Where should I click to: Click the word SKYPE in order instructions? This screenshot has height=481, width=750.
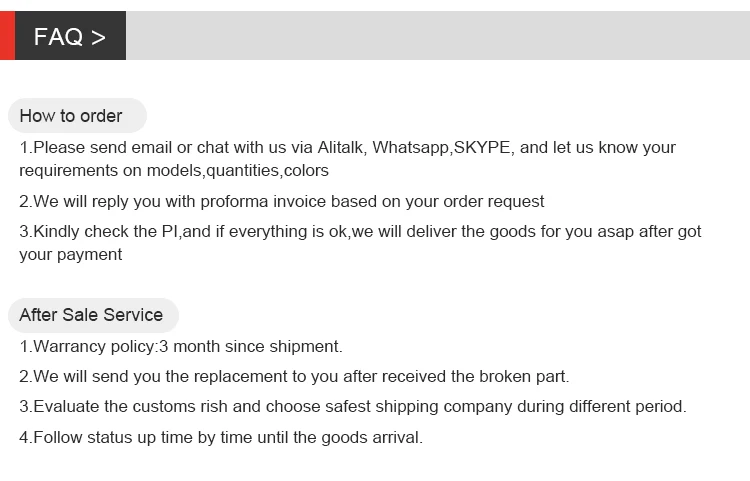point(483,148)
